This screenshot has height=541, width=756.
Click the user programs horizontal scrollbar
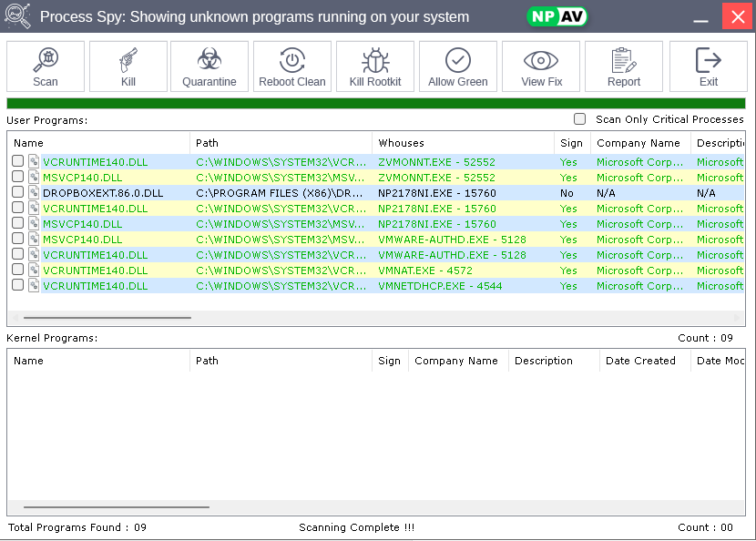coord(107,318)
